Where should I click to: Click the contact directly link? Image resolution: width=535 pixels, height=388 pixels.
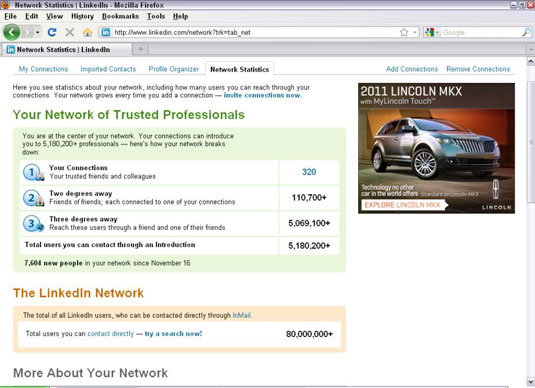[111, 334]
